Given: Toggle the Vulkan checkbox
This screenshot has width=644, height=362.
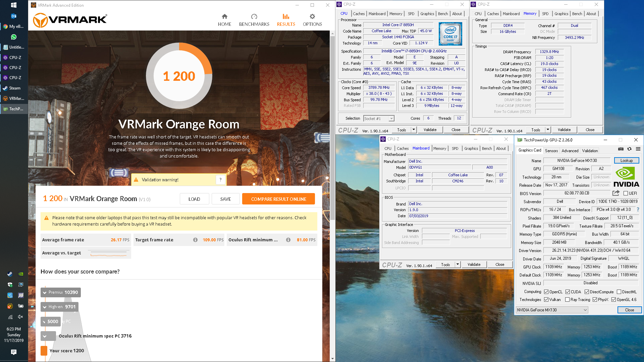Looking at the screenshot, I should click(546, 300).
